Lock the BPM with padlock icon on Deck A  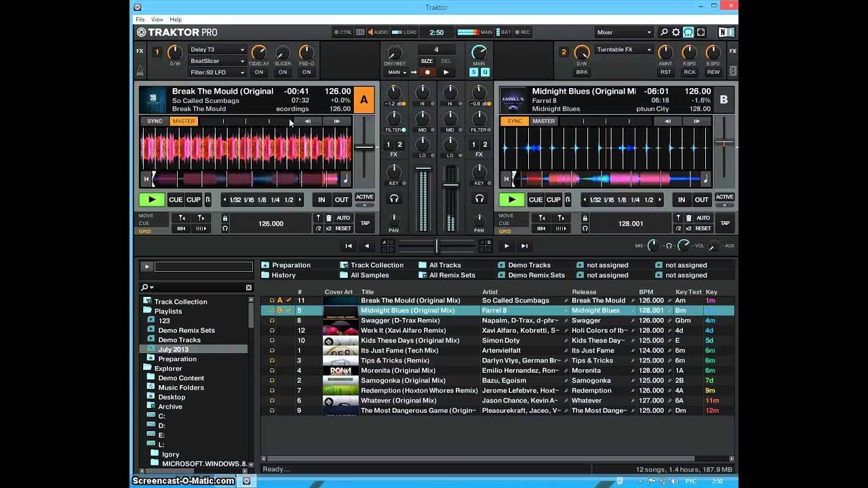click(225, 218)
